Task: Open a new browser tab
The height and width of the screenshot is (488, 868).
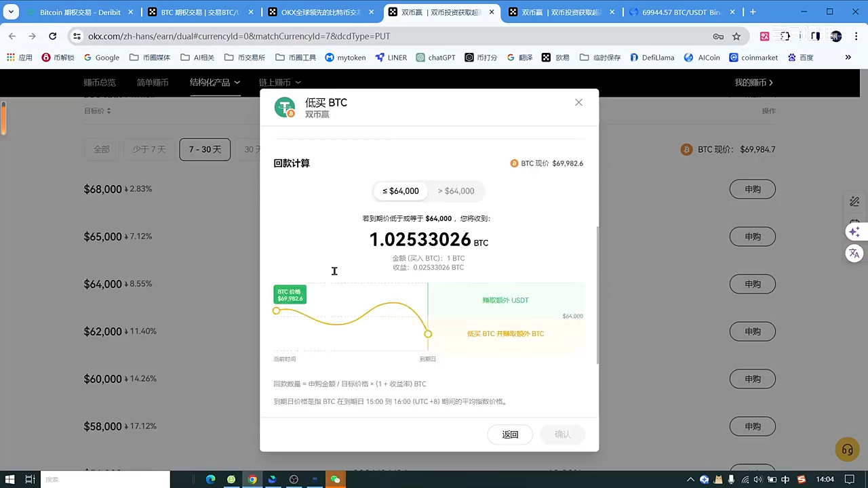Action: point(753,12)
